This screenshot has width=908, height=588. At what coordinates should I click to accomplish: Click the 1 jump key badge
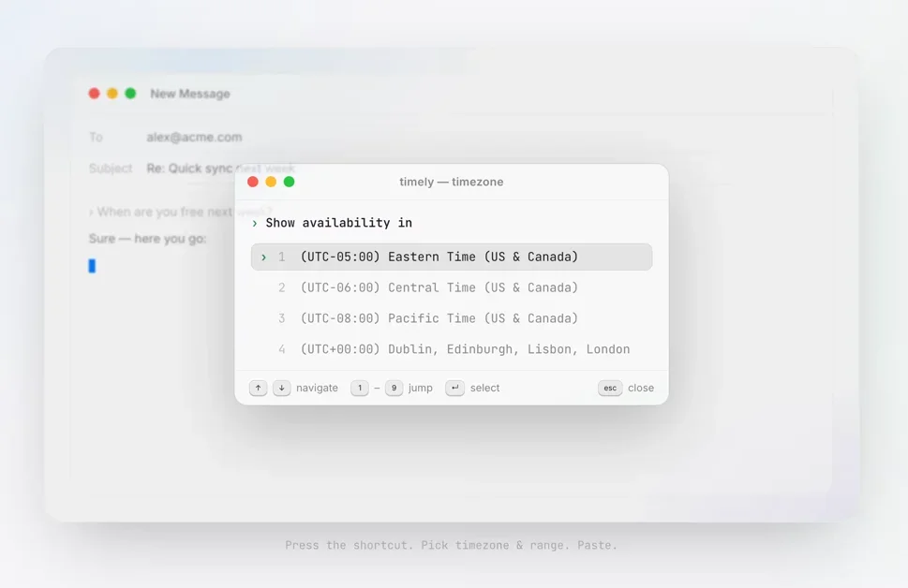click(360, 388)
